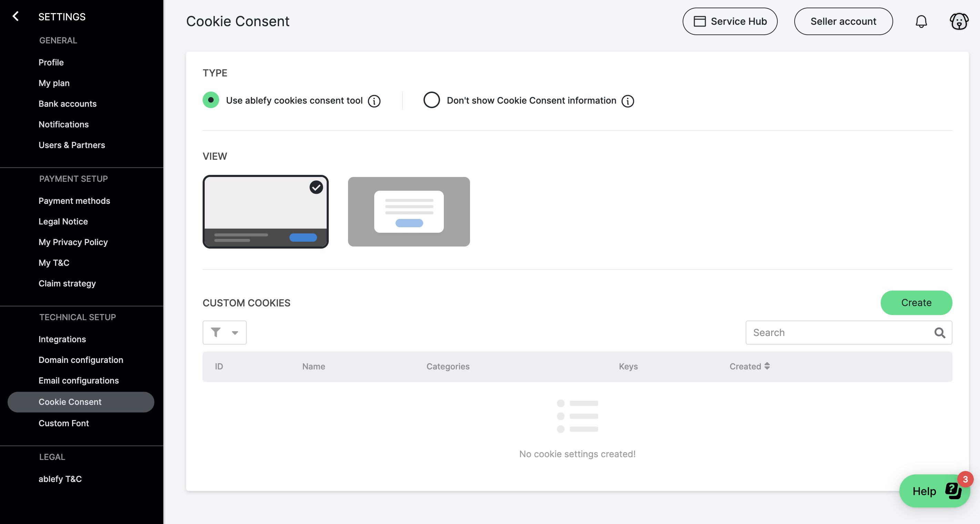Open Users & Partners

click(x=72, y=145)
